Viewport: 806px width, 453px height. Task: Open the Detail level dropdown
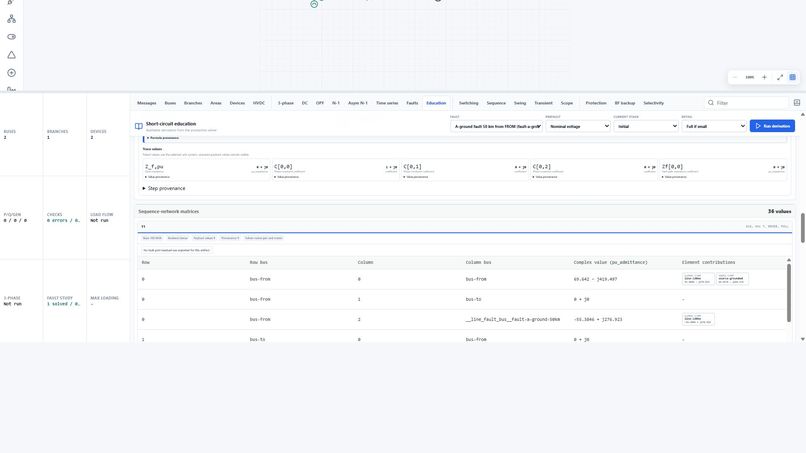point(713,126)
